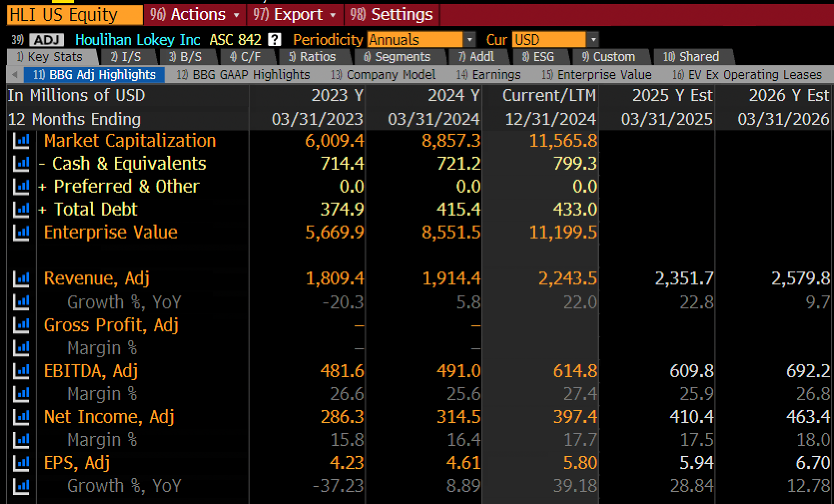This screenshot has height=504, width=834.
Task: Click left arrow to scroll subtabs back
Action: click(14, 75)
